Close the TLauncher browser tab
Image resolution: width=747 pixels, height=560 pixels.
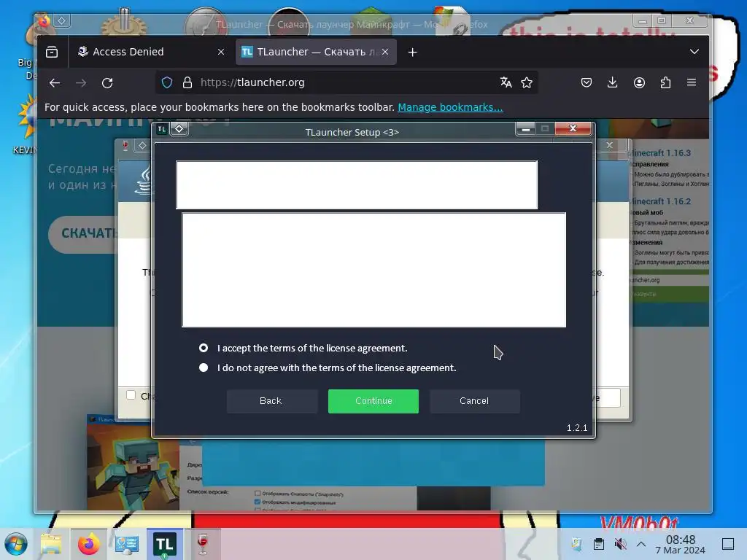click(385, 52)
